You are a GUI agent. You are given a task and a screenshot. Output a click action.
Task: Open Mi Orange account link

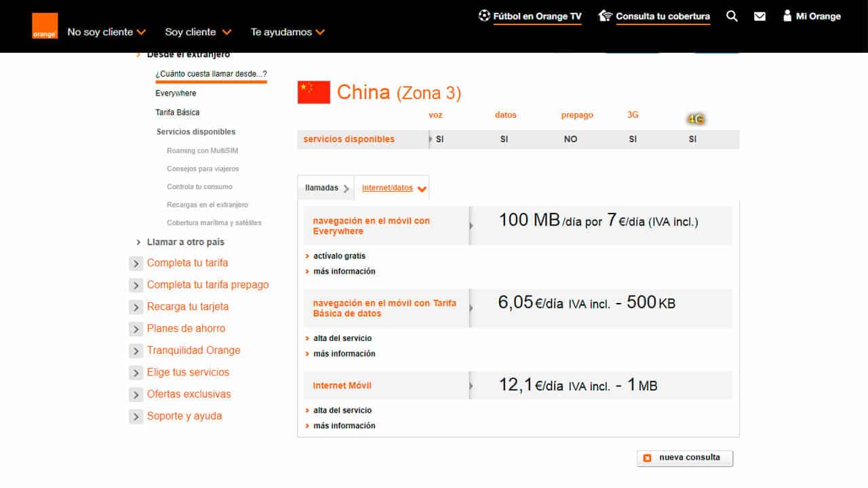(x=818, y=16)
